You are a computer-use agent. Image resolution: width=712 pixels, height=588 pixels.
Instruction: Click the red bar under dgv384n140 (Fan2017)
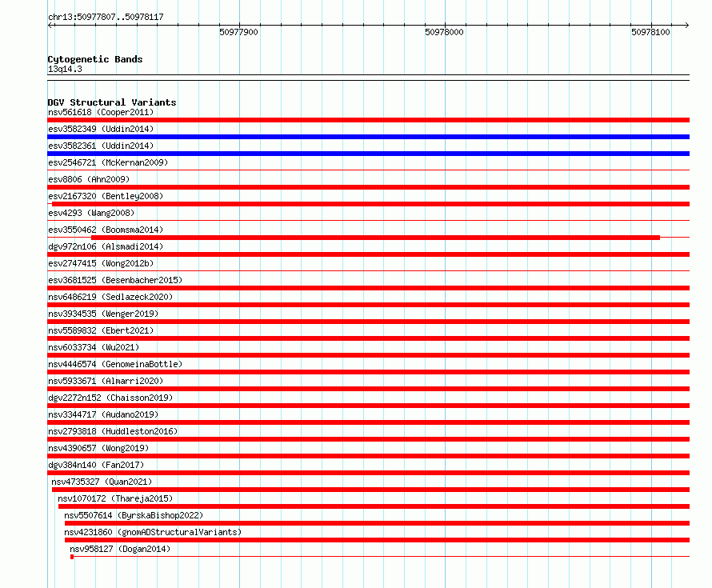[368, 473]
